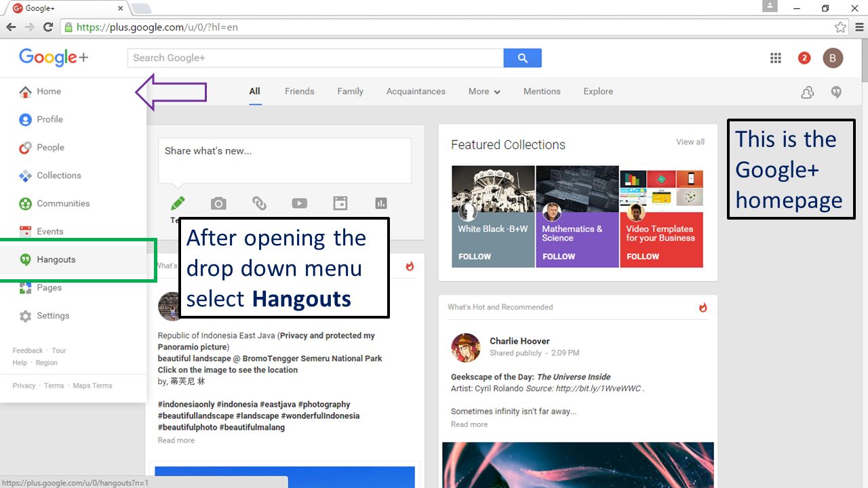
Task: Open View all featured collections
Action: (690, 142)
